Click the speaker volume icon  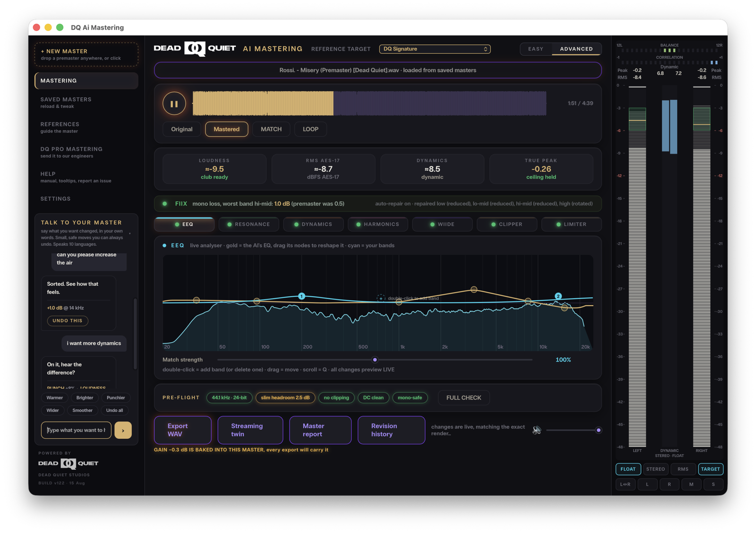point(537,430)
